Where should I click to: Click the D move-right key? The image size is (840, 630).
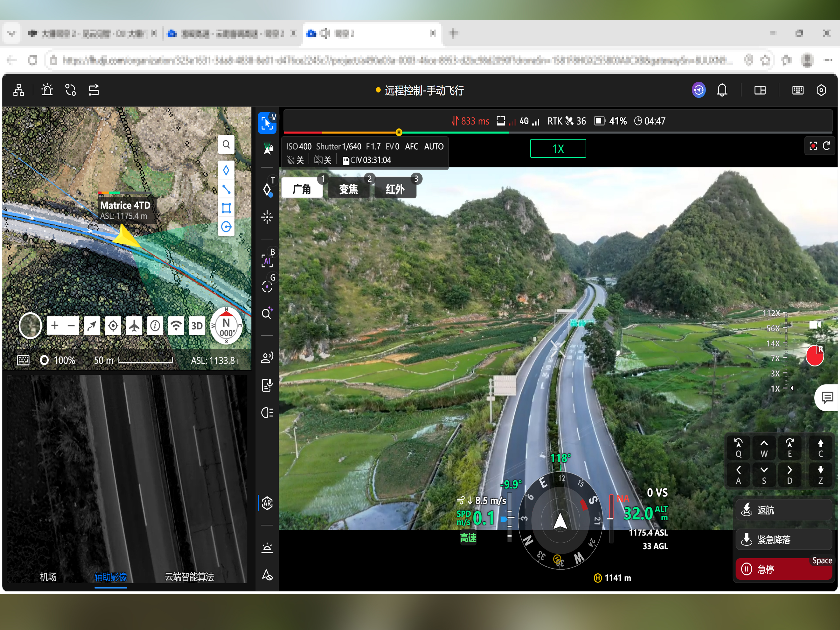pos(790,475)
